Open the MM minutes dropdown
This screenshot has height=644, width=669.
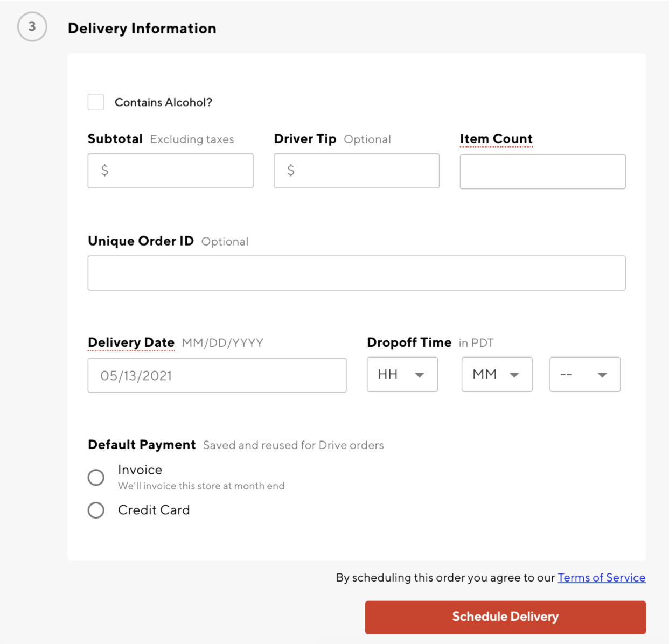497,374
